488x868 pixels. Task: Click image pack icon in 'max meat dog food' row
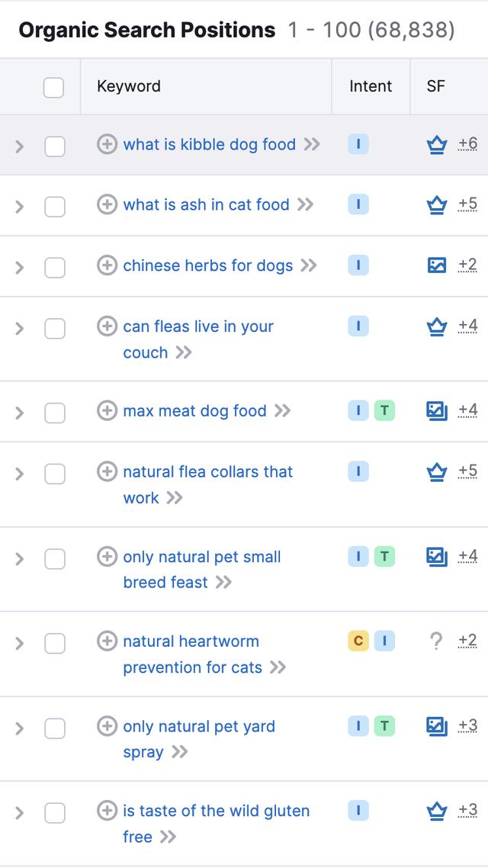coord(437,411)
